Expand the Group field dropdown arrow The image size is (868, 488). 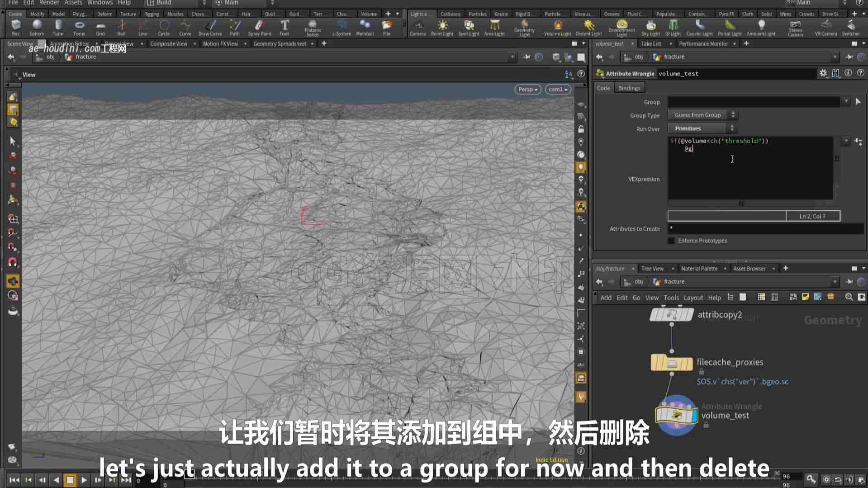tap(846, 102)
